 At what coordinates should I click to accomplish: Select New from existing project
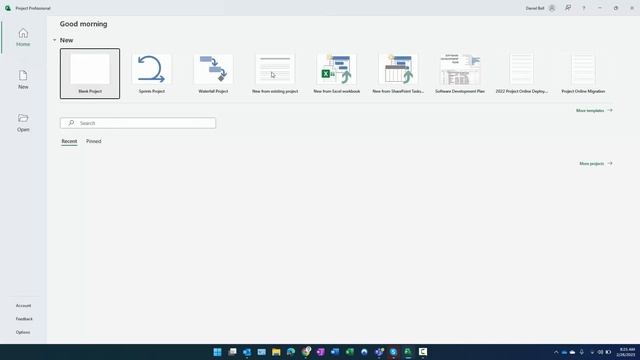tap(275, 73)
